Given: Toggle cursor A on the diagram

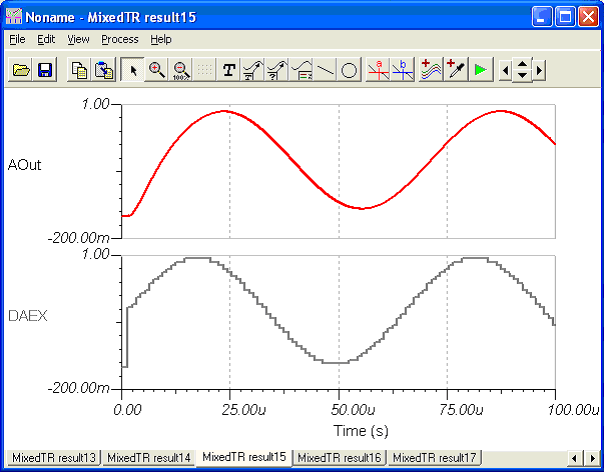Looking at the screenshot, I should [x=379, y=70].
